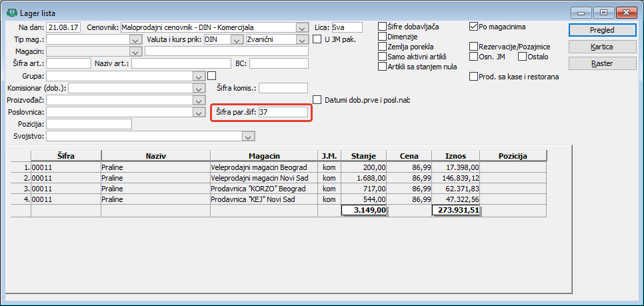The height and width of the screenshot is (306, 644).
Task: Enable the Šifre dobavljača checkbox
Action: (383, 27)
